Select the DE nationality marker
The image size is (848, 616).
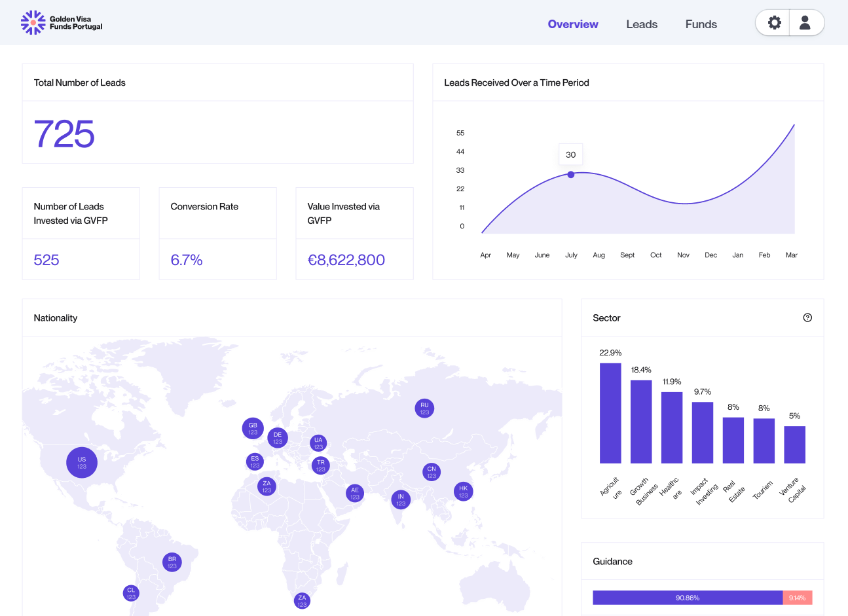click(278, 438)
